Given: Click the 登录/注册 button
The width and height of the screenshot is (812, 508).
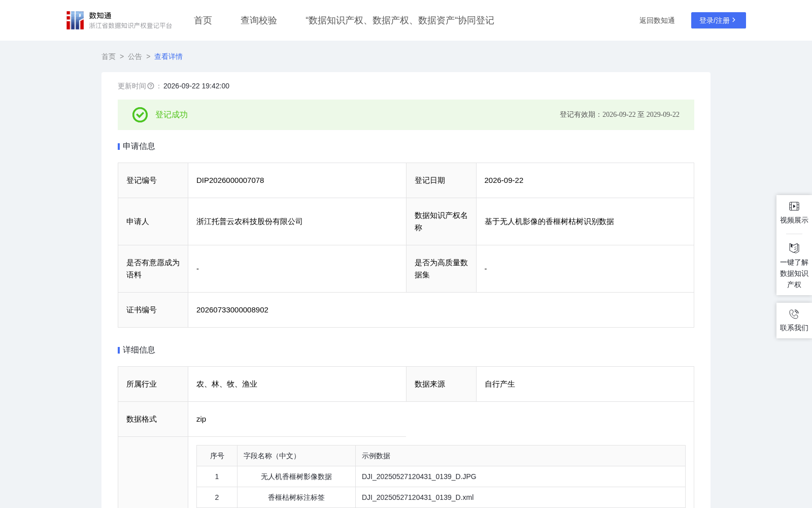Looking at the screenshot, I should click(719, 20).
